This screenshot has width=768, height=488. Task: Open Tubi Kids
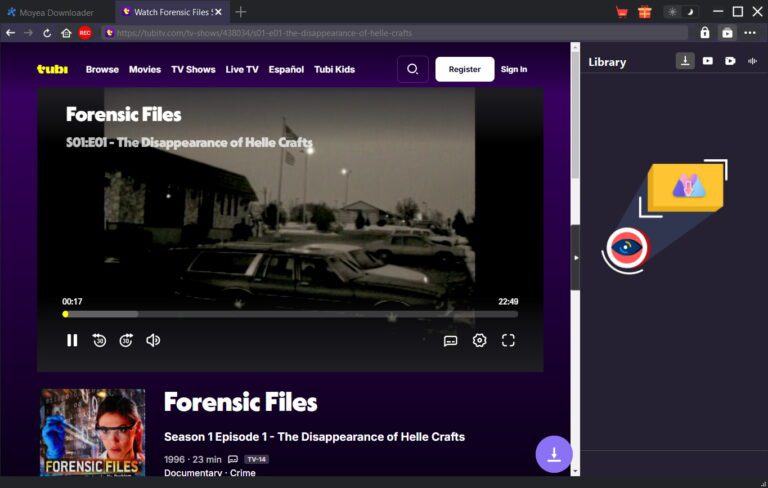tap(334, 70)
